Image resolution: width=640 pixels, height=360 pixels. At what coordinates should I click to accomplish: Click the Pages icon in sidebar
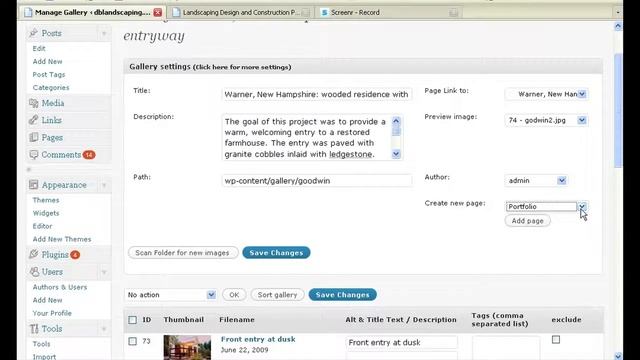(34, 138)
